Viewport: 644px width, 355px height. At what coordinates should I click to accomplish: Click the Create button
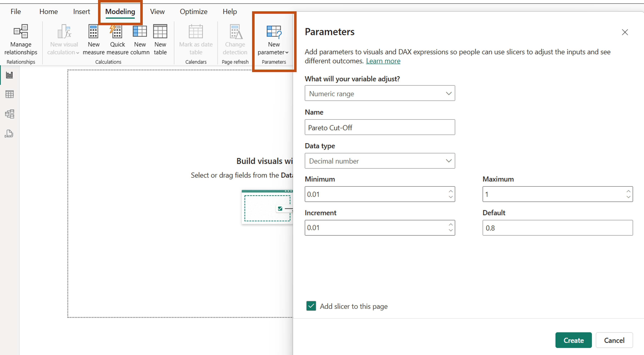tap(574, 340)
